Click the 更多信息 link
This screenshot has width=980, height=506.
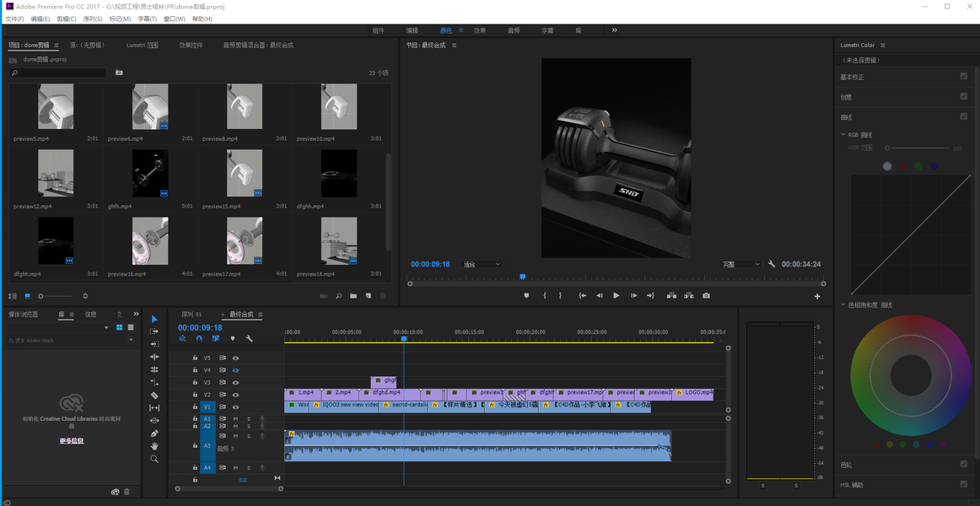[72, 440]
